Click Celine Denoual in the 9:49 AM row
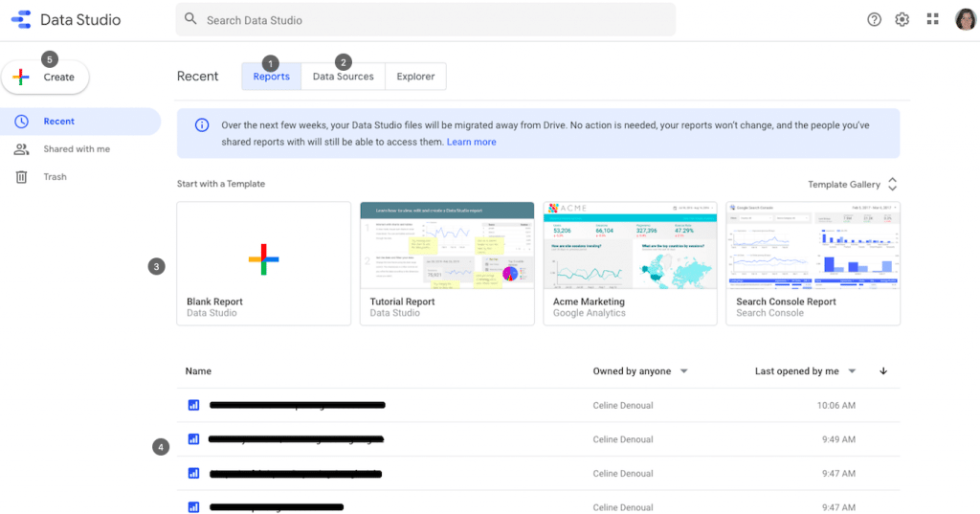 point(622,439)
